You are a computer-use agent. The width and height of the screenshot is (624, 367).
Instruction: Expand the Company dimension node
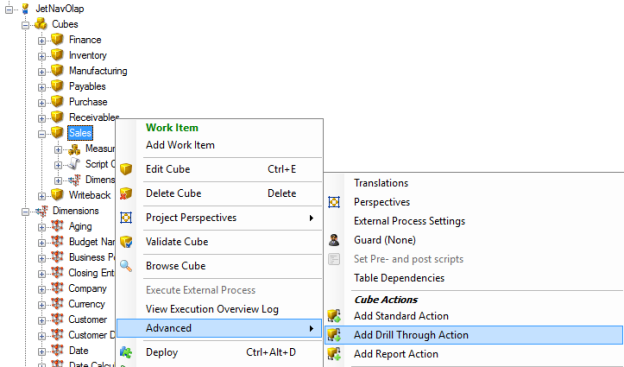coord(42,289)
